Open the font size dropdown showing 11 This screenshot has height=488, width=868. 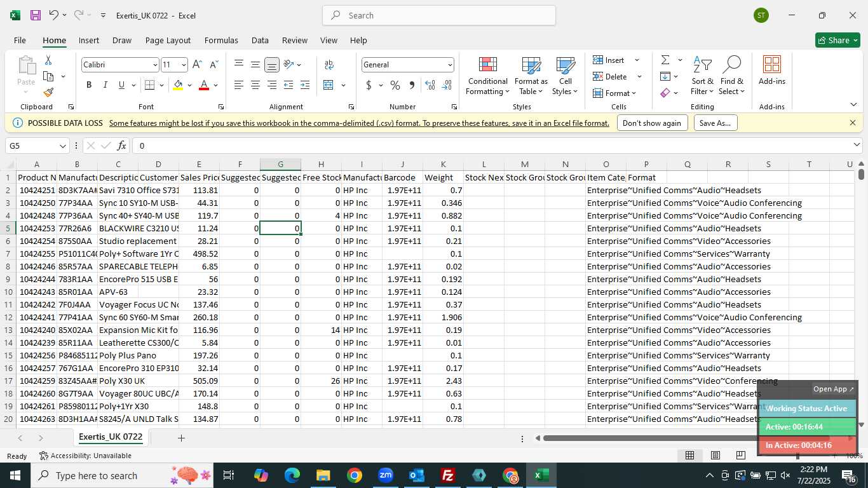184,65
